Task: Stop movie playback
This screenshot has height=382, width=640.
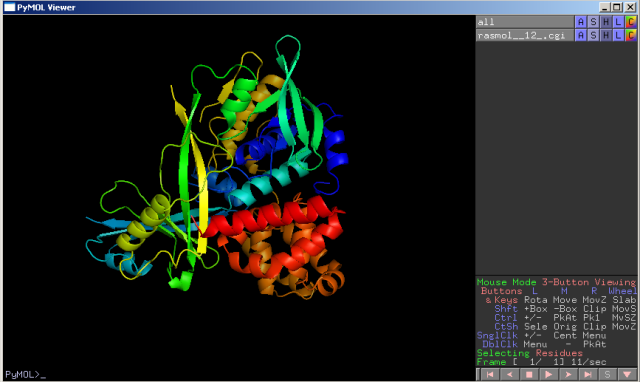Action: [x=529, y=374]
